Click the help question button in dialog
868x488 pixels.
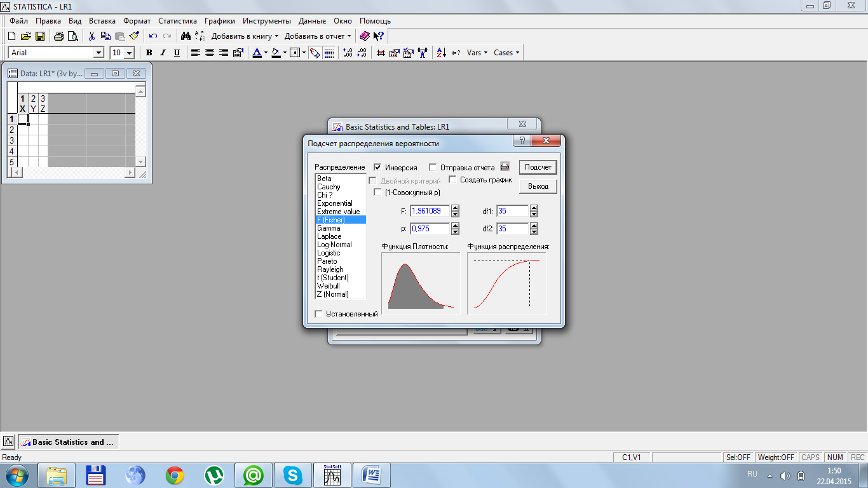[522, 140]
